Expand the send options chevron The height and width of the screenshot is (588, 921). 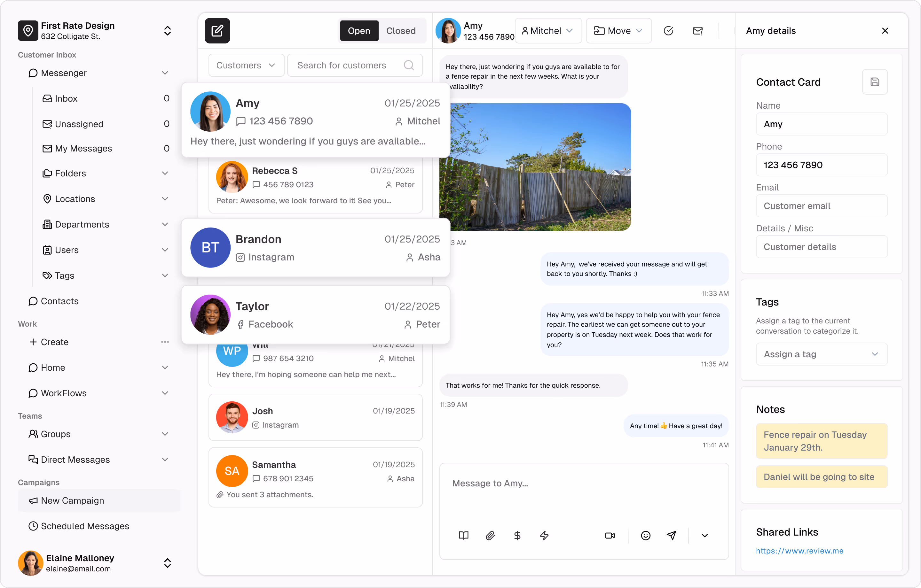pos(705,535)
